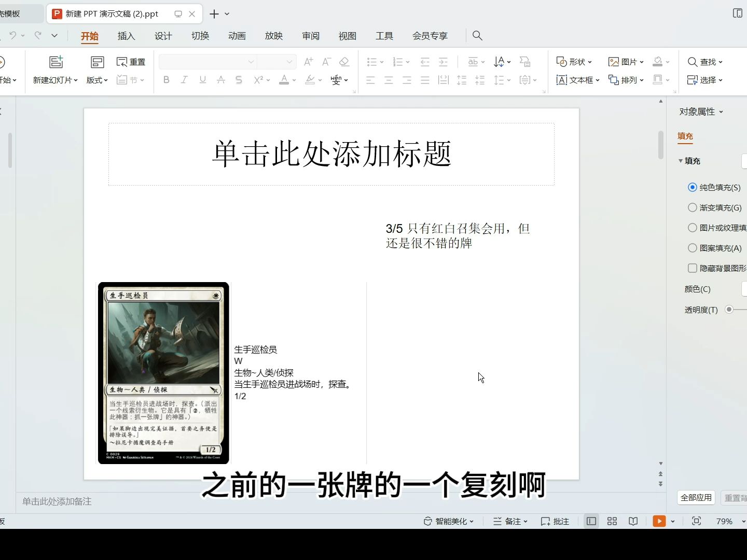This screenshot has height=560, width=747.
Task: Select the card image on slide
Action: 163,373
